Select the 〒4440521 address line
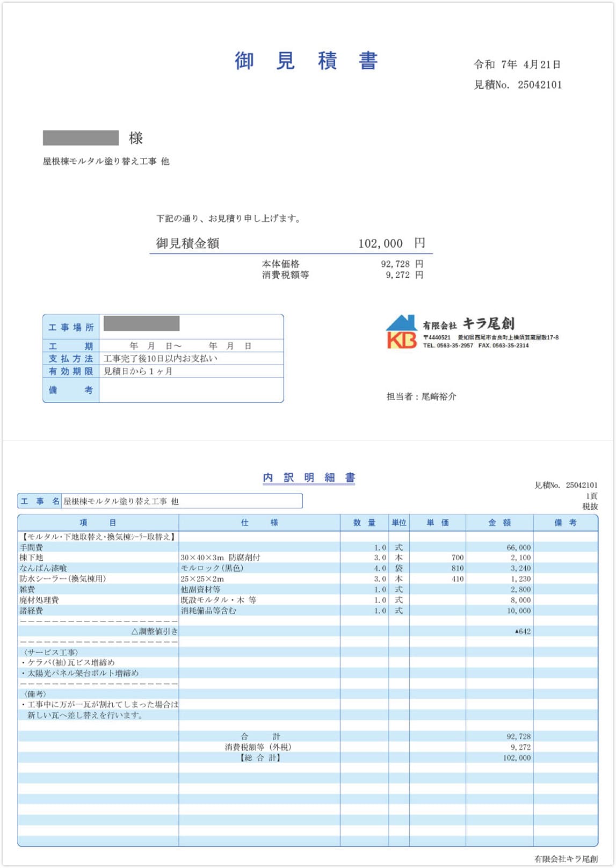Screen dimensions: 616x868 491,338
